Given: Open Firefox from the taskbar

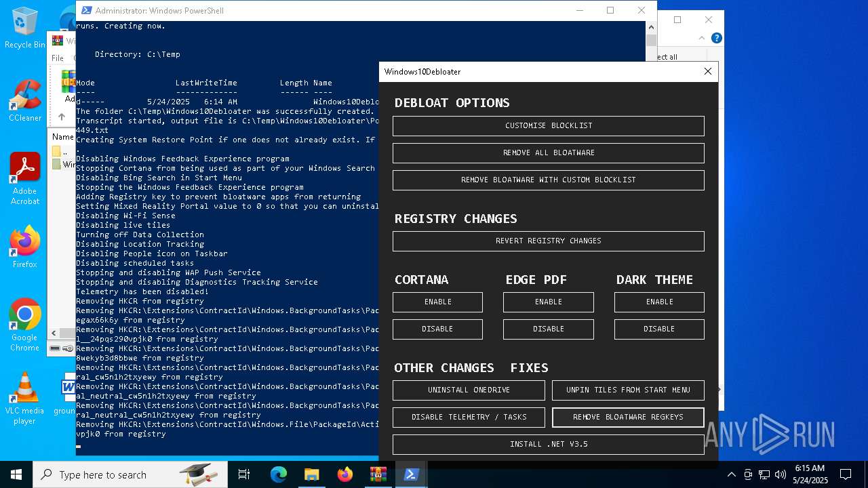Looking at the screenshot, I should (344, 474).
